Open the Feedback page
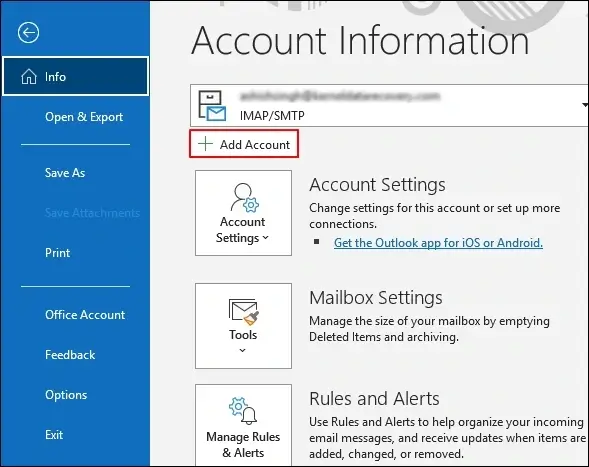The image size is (589, 467). tap(70, 355)
